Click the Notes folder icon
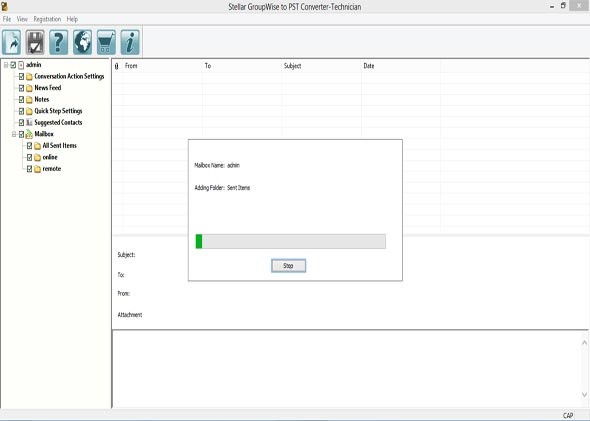The image size is (590, 421). [29, 100]
